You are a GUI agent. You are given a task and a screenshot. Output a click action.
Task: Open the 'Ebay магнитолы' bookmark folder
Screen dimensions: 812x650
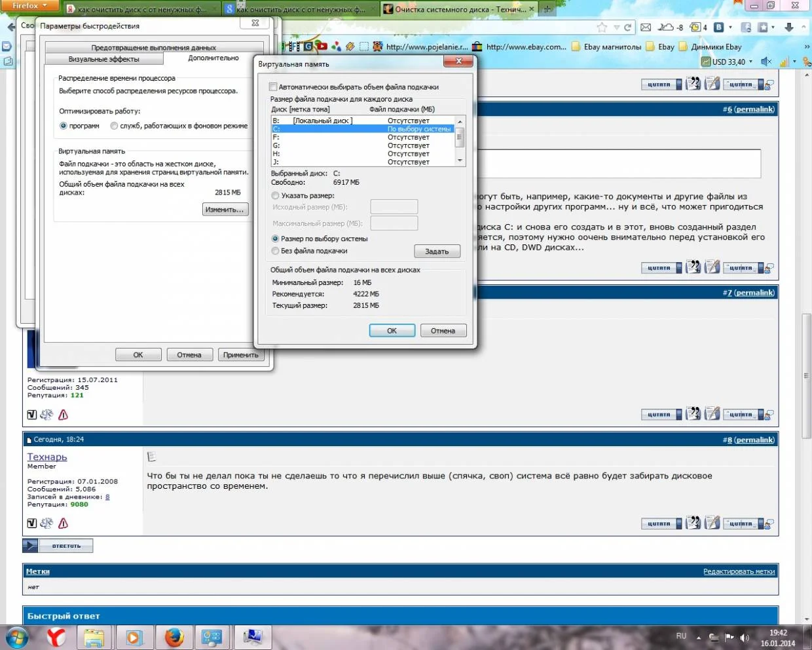606,47
